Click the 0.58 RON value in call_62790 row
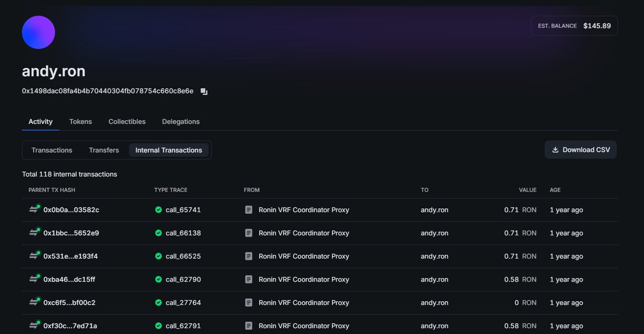Image resolution: width=644 pixels, height=334 pixels. [520, 279]
